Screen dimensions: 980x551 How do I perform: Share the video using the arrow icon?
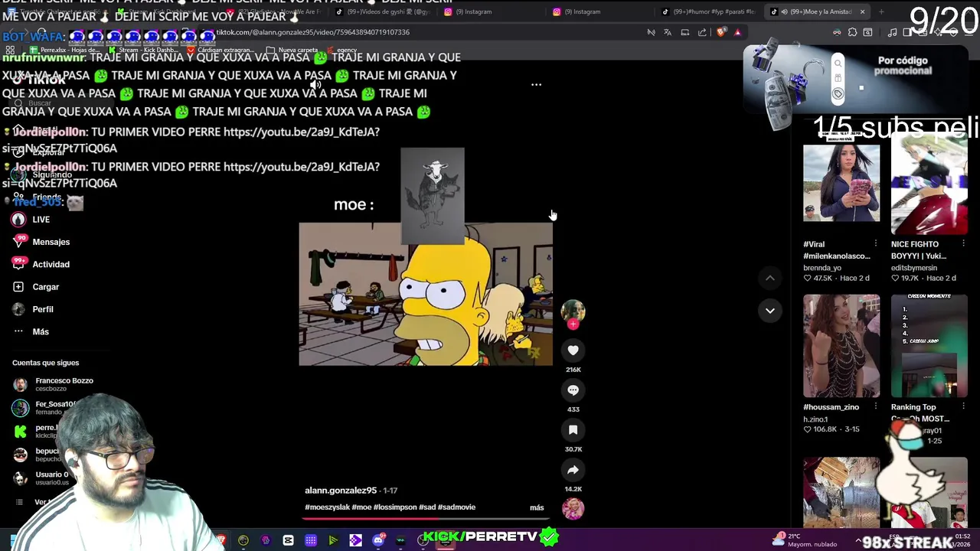click(573, 470)
